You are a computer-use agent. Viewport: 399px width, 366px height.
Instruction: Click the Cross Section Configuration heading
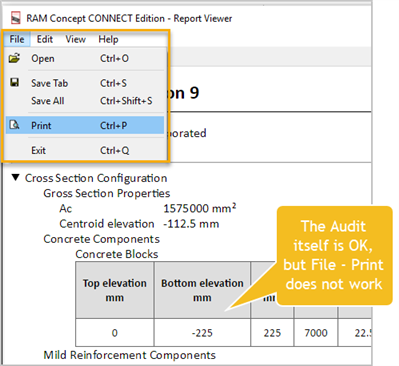coord(96,178)
